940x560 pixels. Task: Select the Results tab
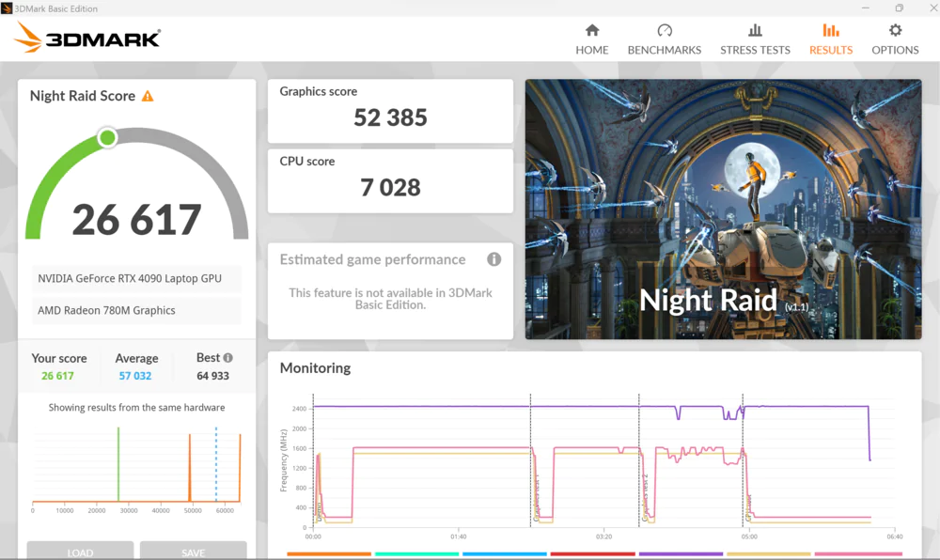[830, 39]
